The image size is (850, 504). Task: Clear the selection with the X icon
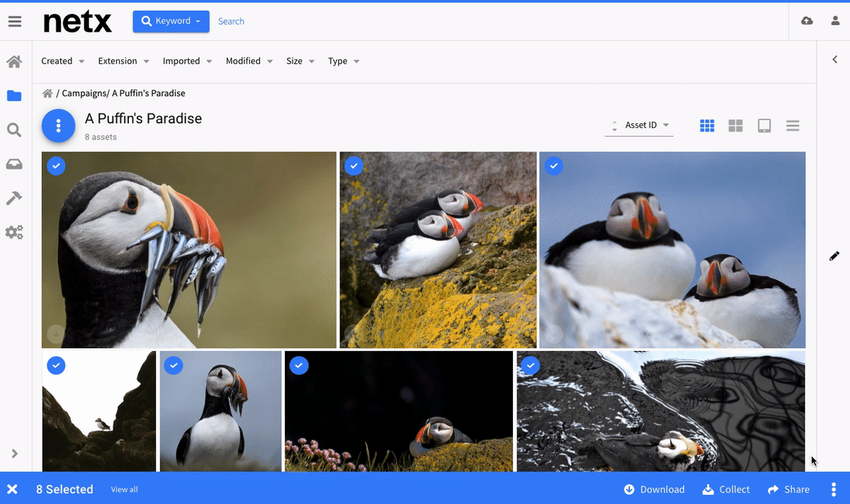(x=12, y=489)
